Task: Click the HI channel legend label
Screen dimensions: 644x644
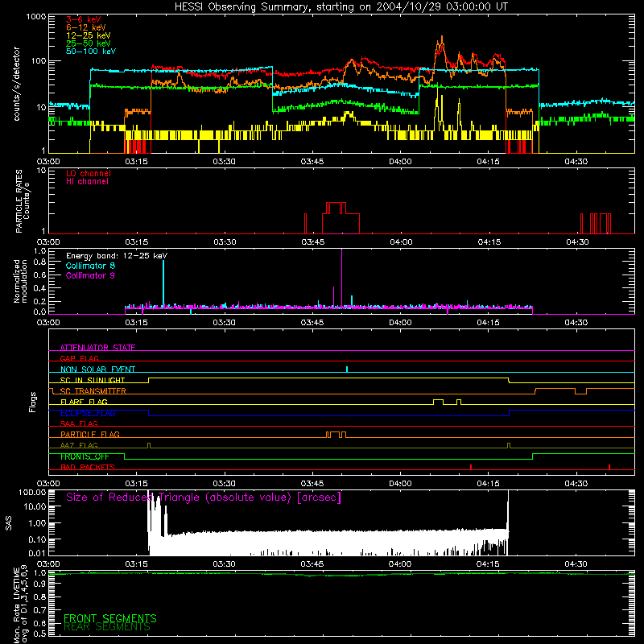Action: [x=87, y=182]
